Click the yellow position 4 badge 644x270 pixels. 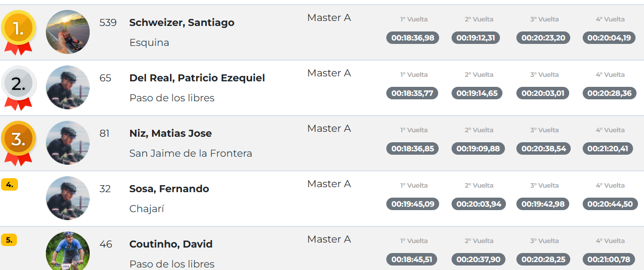[9, 185]
